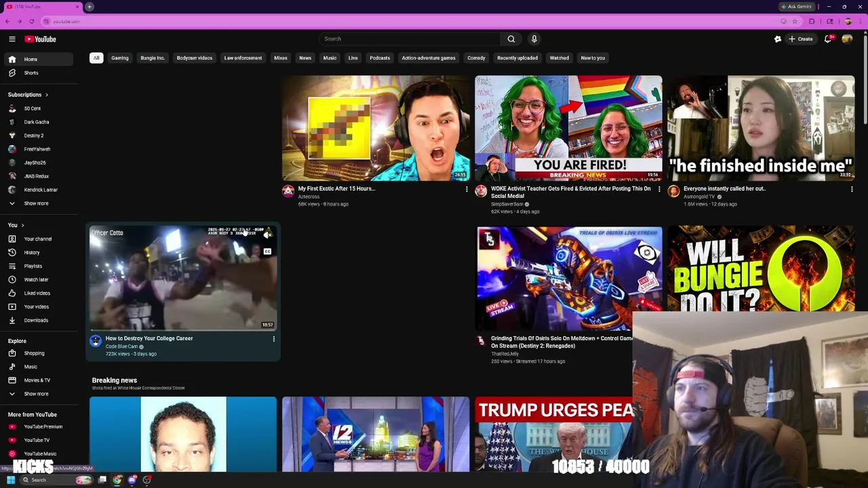Click the Windows taskbar search box
The width and height of the screenshot is (868, 488).
tap(56, 480)
